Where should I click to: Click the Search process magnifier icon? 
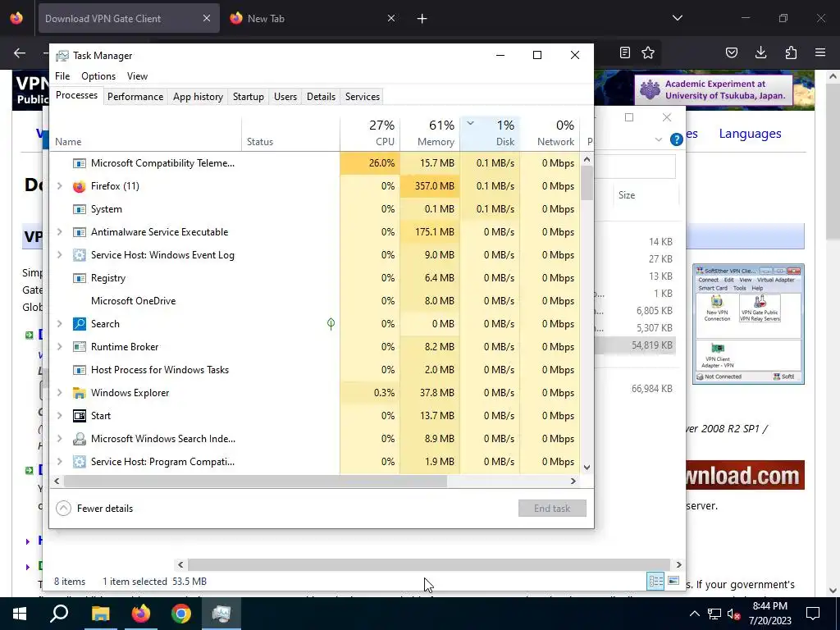click(x=80, y=324)
